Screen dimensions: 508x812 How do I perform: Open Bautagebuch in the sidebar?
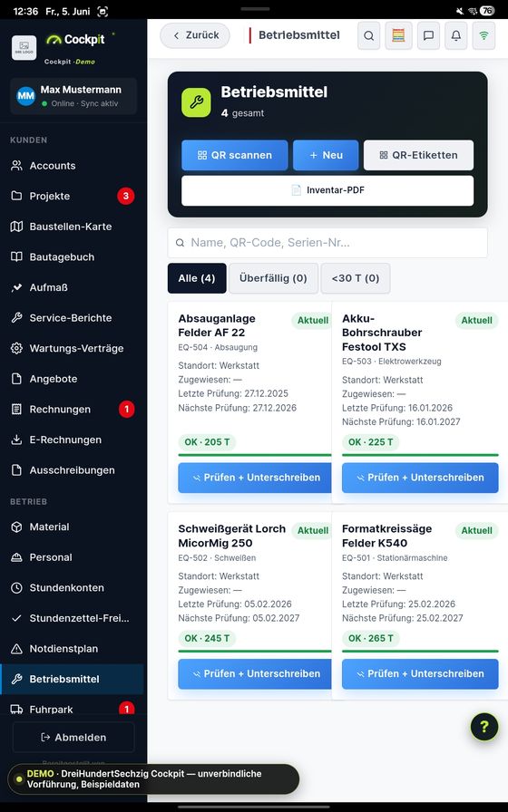tap(72, 257)
